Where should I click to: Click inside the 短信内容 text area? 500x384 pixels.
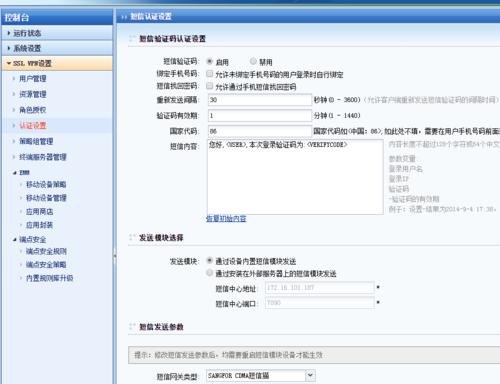tap(295, 177)
